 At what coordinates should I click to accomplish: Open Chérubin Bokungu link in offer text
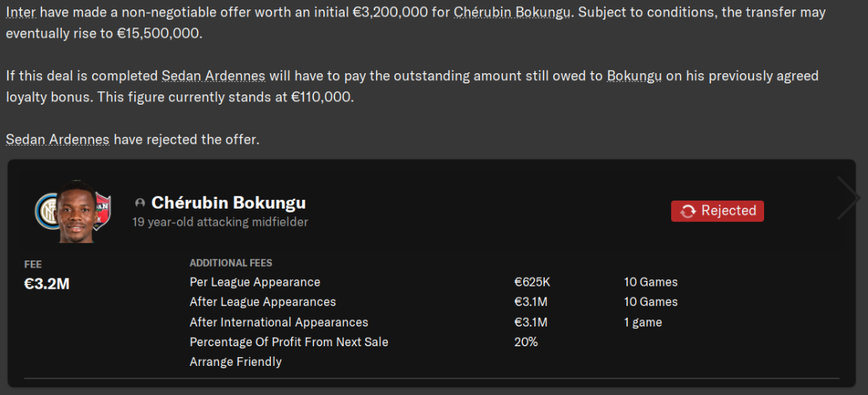point(512,15)
